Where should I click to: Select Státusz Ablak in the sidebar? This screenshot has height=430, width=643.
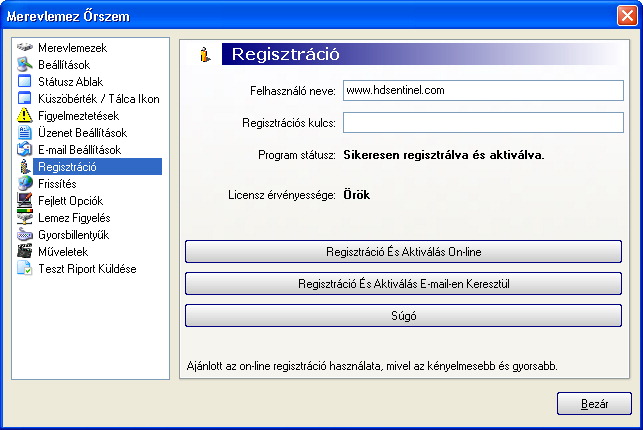pos(71,82)
